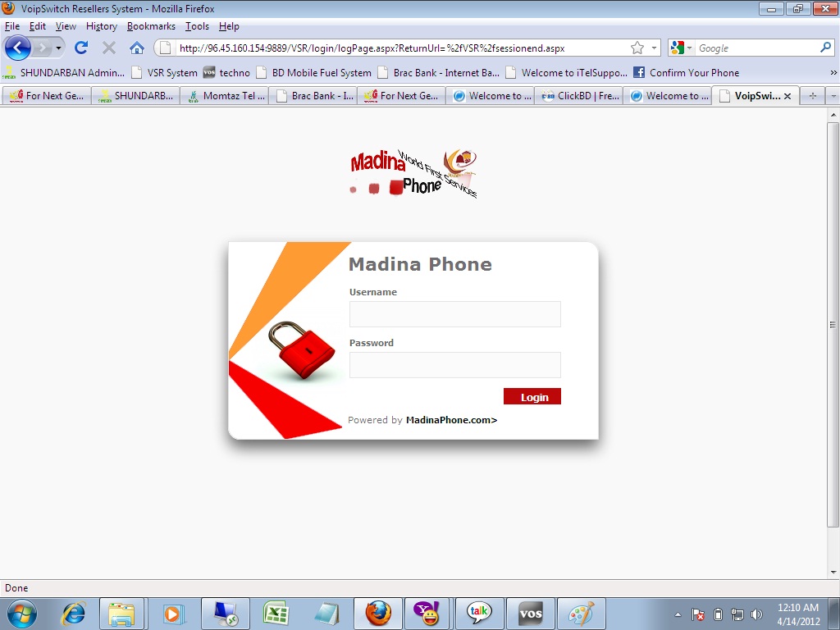The height and width of the screenshot is (630, 840).
Task: Open the Tools menu
Action: click(x=197, y=26)
